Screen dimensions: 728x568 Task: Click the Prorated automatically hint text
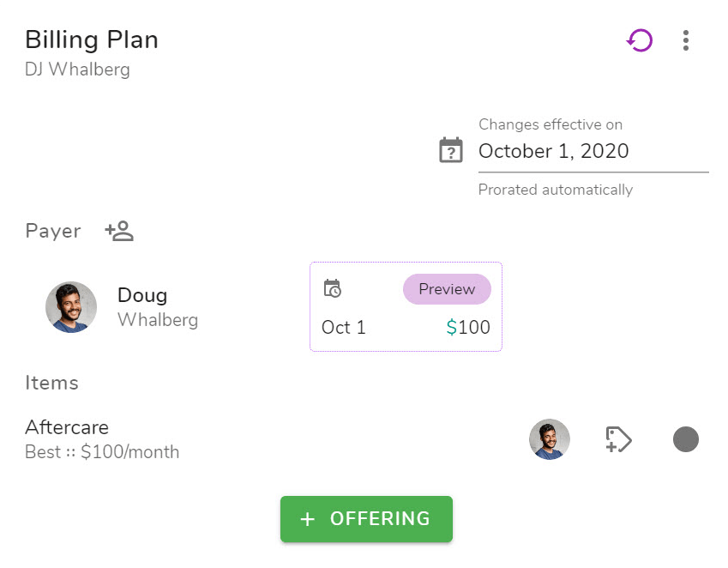[x=556, y=190]
